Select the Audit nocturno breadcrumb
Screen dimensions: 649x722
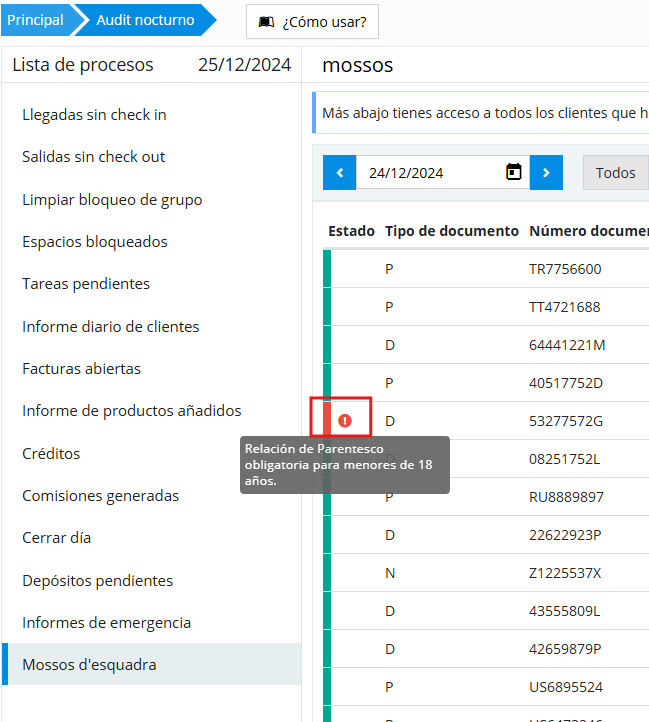click(142, 20)
